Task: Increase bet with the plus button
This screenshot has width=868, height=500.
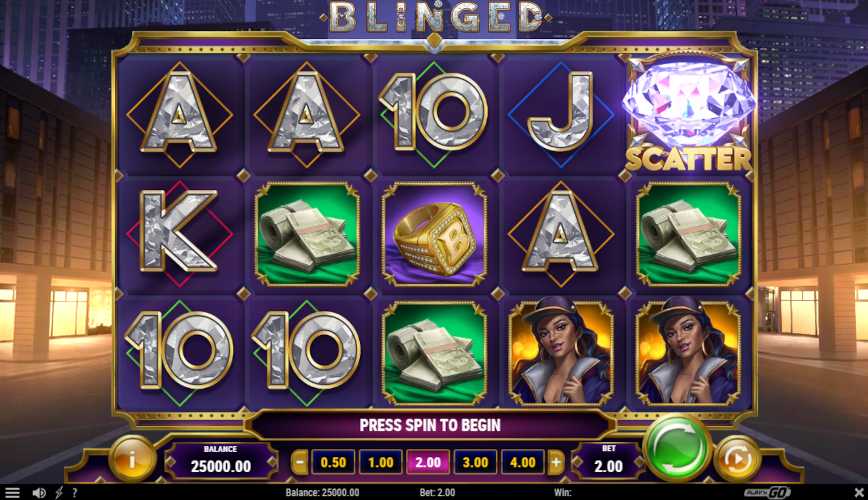Action: pos(556,462)
